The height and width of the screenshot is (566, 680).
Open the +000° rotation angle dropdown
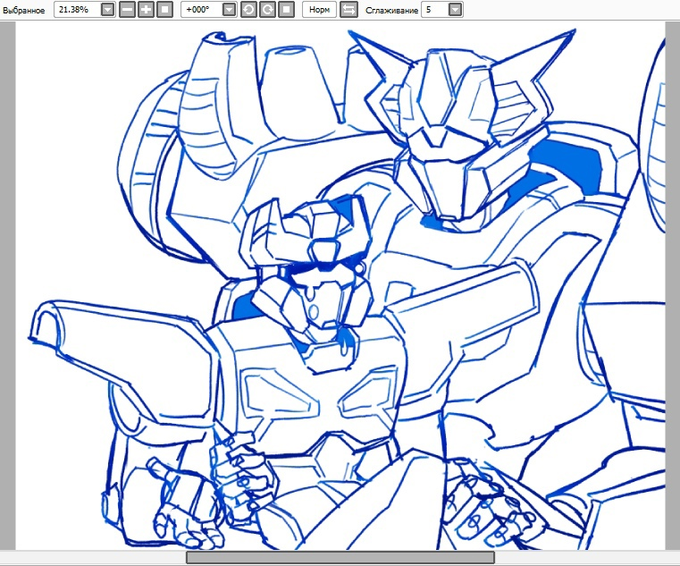229,10
